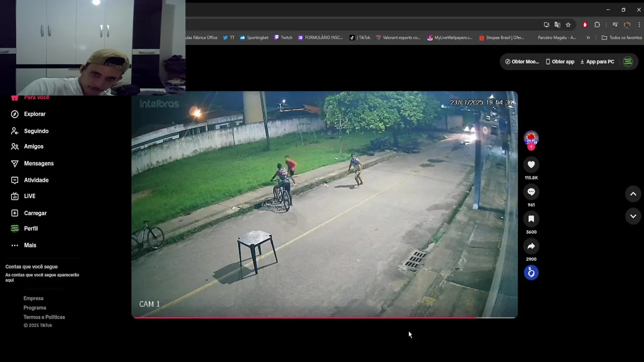The width and height of the screenshot is (644, 362).
Task: Open the Shopee Brasil bookmark
Action: 502,38
